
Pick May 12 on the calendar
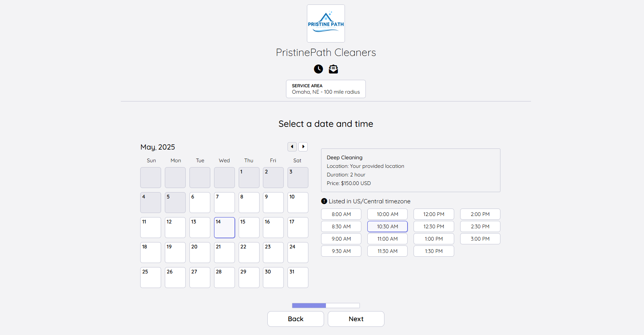[x=175, y=228]
